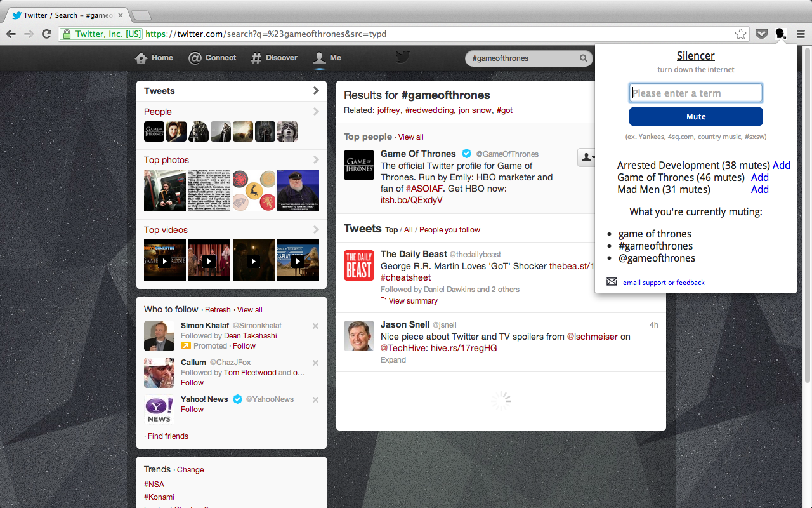812x508 pixels.
Task: Click the email envelope icon in Silencer
Action: (612, 282)
